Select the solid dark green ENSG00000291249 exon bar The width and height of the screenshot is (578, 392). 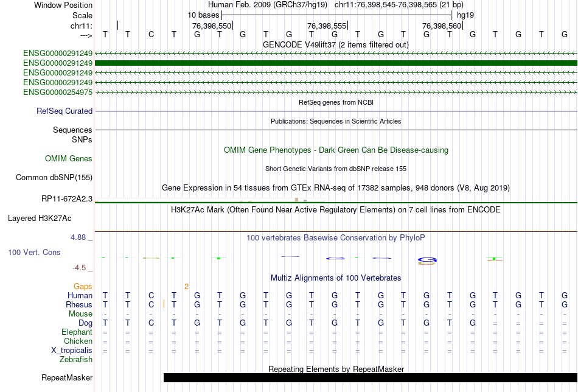click(336, 63)
